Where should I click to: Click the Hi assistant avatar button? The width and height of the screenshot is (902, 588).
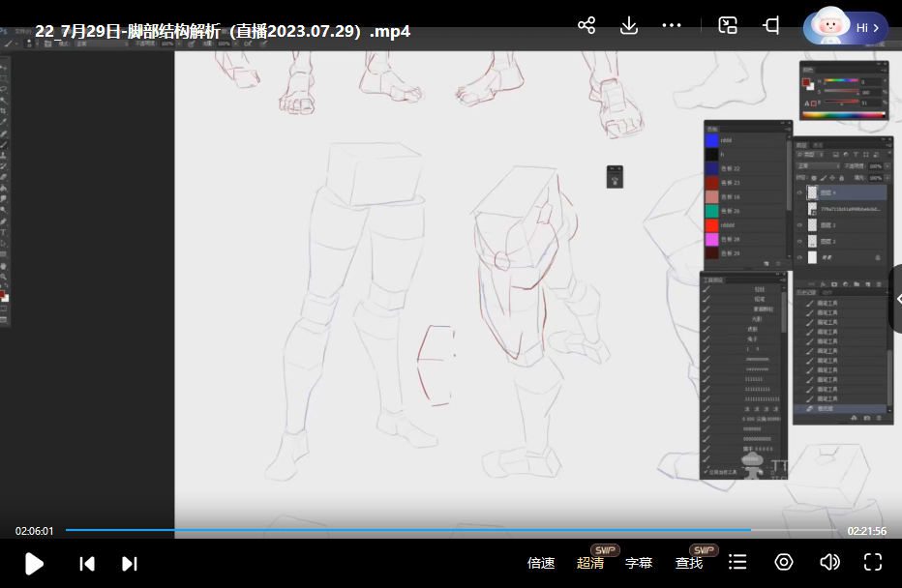[846, 28]
